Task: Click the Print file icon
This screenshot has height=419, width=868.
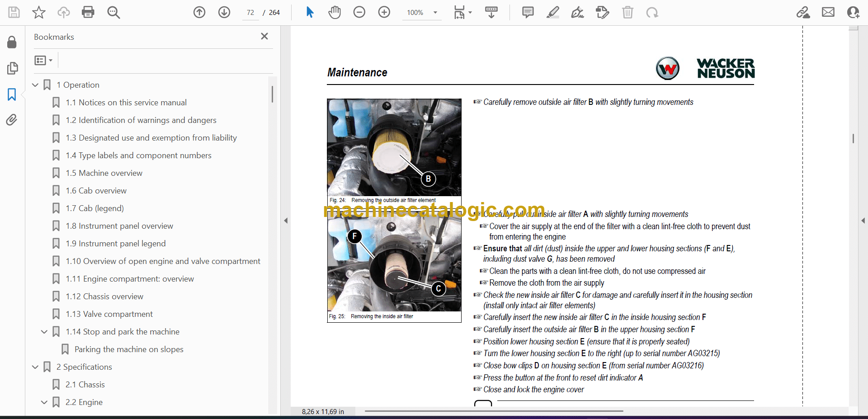Action: [x=88, y=12]
